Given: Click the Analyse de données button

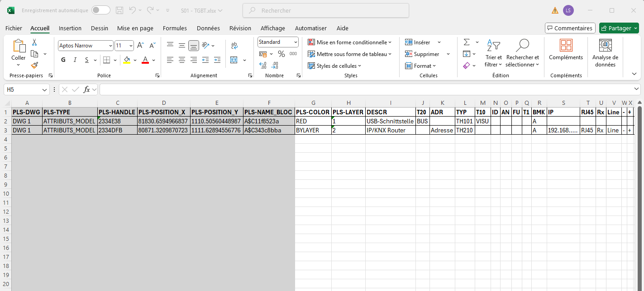Looking at the screenshot, I should [605, 53].
